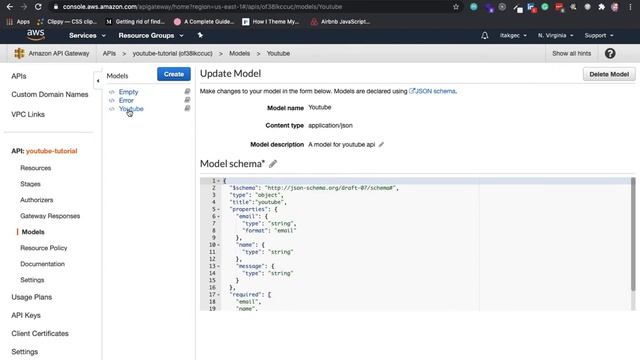Open Resource Policy page

click(x=44, y=248)
